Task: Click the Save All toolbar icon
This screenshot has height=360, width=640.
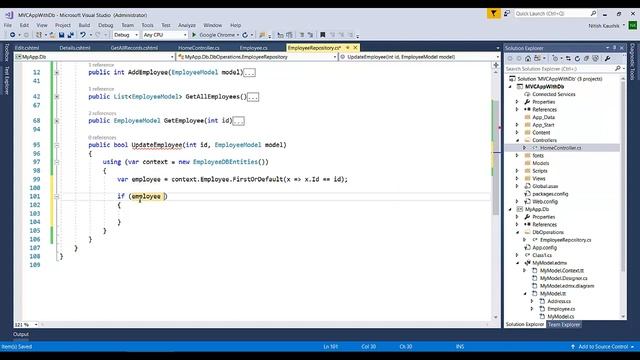Action: [x=70, y=35]
